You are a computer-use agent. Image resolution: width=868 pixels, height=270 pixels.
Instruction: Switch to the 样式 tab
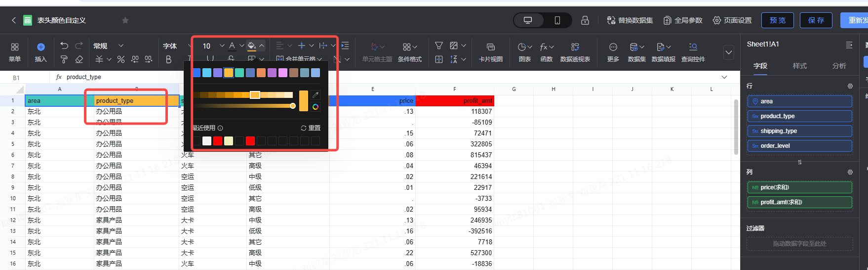pos(799,66)
